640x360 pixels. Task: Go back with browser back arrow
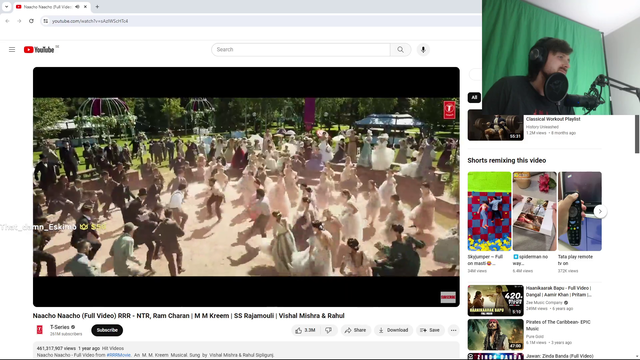pos(7,21)
